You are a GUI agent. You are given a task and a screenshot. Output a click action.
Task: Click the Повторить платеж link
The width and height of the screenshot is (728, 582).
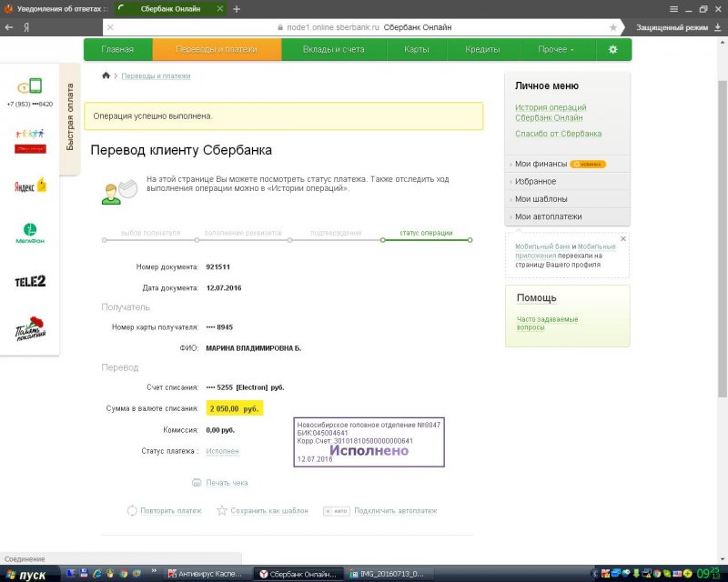[x=171, y=511]
